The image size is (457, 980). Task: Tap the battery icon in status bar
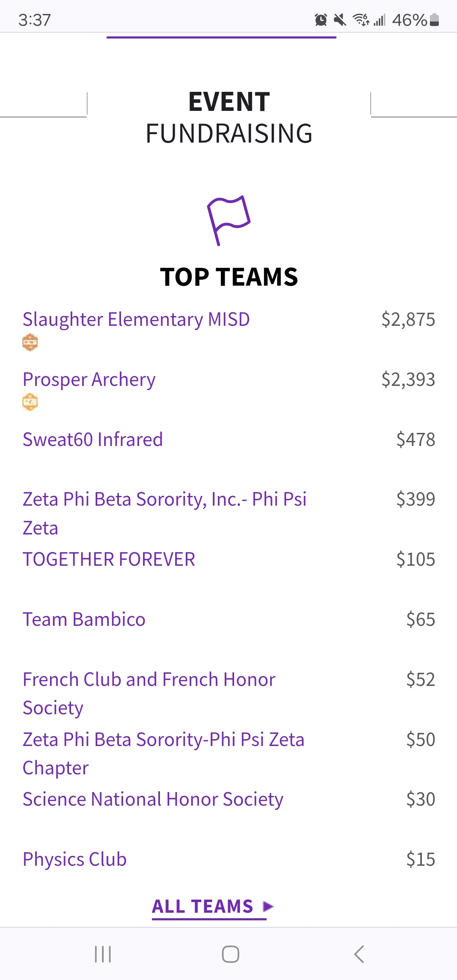coord(435,20)
